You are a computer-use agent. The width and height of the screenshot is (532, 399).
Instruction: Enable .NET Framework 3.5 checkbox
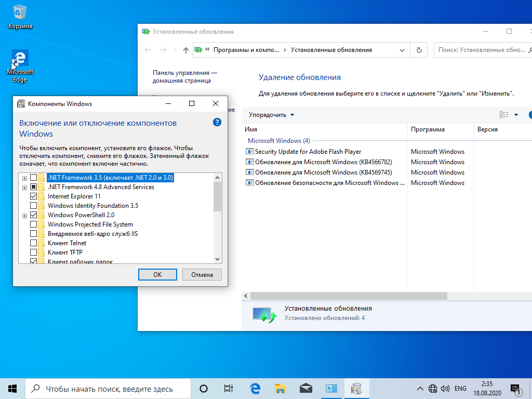(34, 178)
